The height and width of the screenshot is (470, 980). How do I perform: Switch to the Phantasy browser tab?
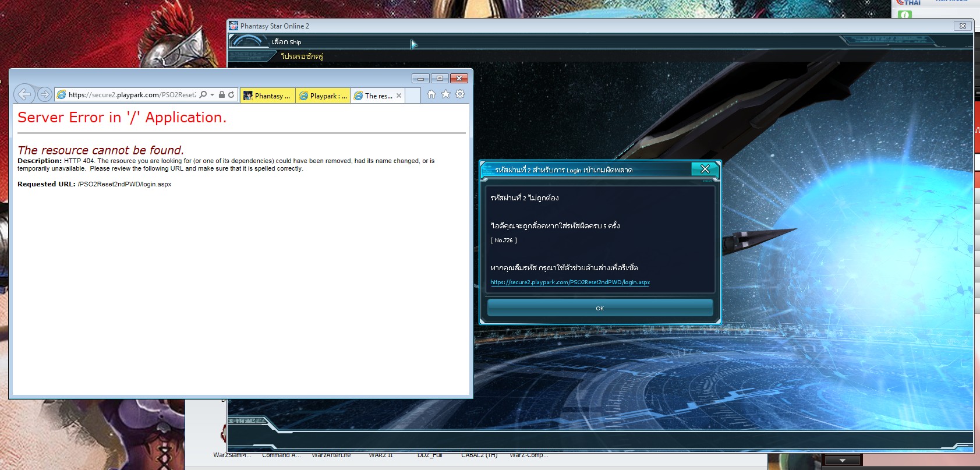[267, 96]
